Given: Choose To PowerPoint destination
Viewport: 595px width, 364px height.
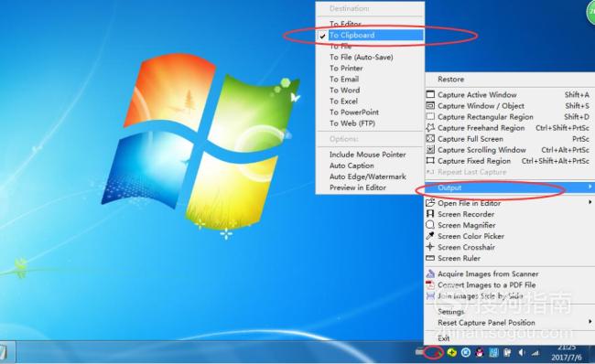Looking at the screenshot, I should coord(370,112).
